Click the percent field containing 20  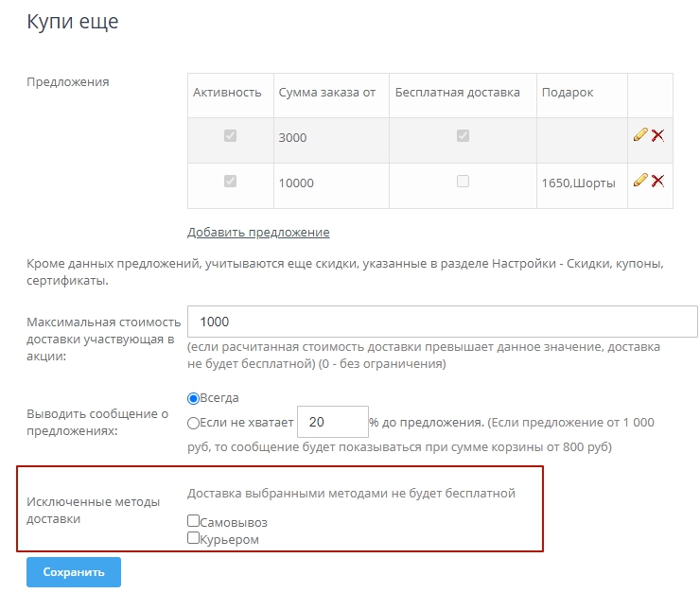coord(332,422)
